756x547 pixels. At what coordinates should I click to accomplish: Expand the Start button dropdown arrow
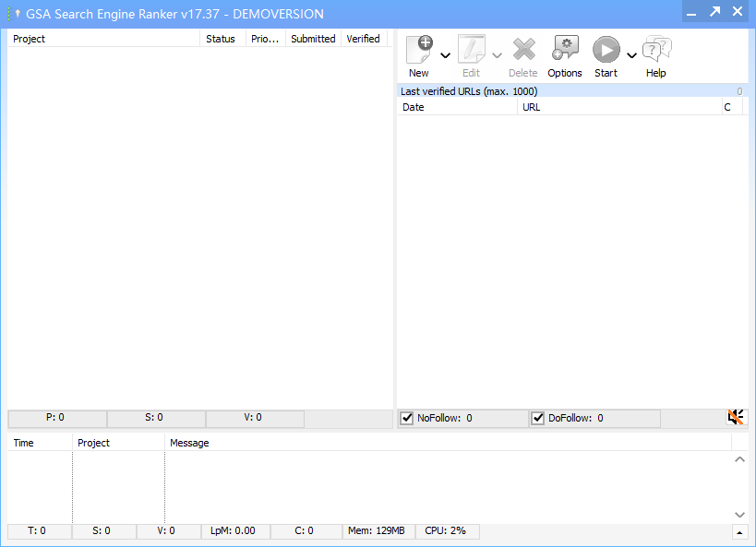631,55
